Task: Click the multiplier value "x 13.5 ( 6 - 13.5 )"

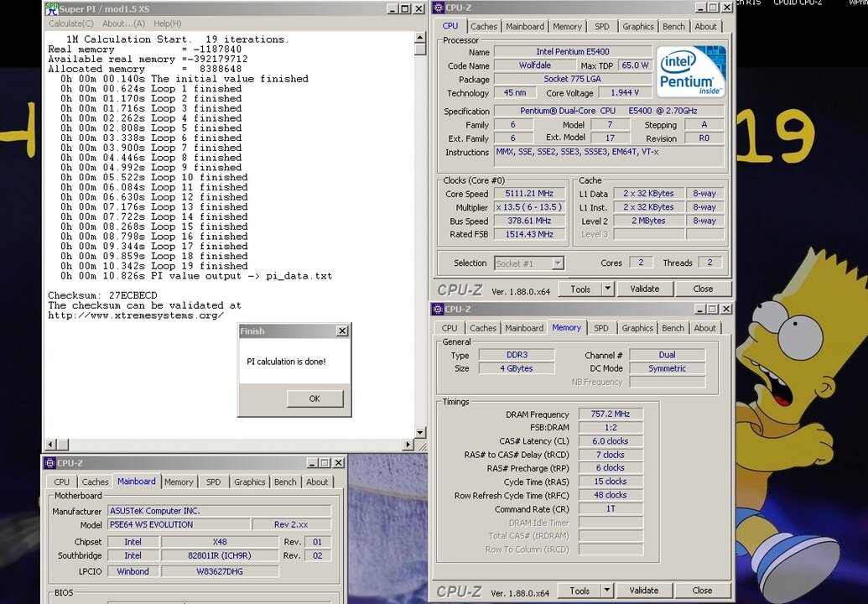Action: tap(529, 207)
